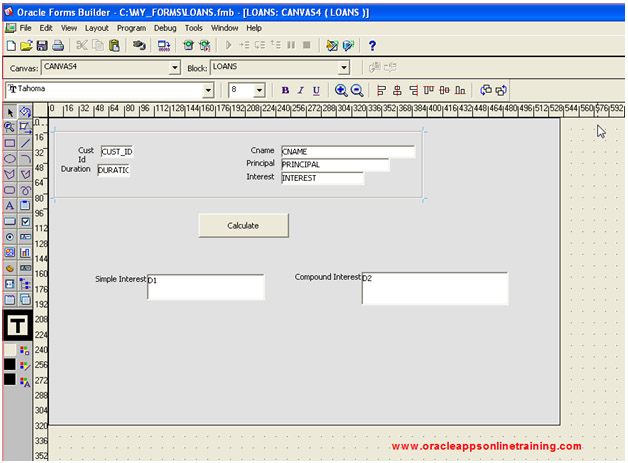Open the Layout menu
This screenshot has width=628, height=463.
coord(96,28)
